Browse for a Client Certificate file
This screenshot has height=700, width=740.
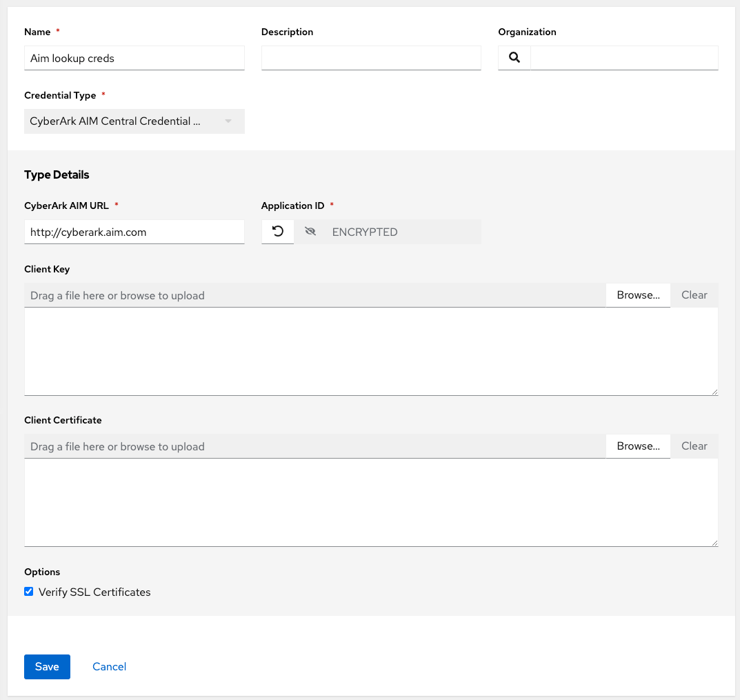click(638, 446)
